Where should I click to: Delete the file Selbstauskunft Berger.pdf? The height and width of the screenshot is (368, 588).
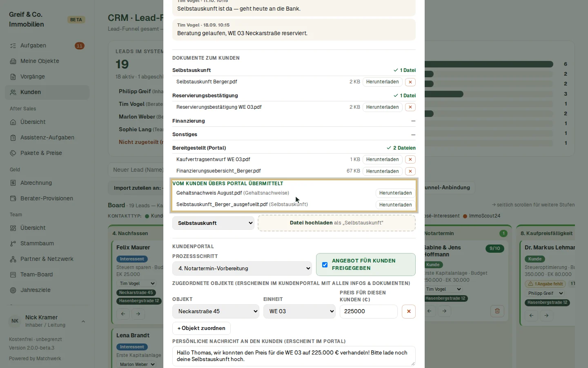[410, 82]
